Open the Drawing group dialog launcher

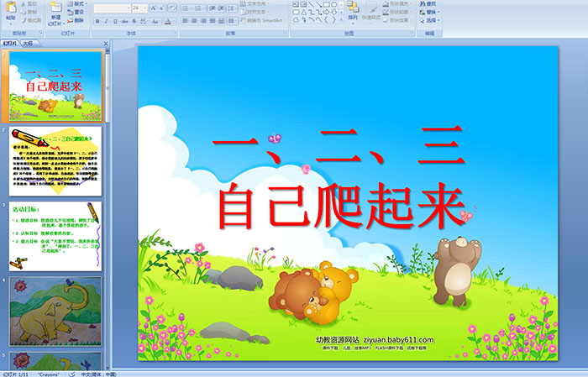pyautogui.click(x=412, y=33)
